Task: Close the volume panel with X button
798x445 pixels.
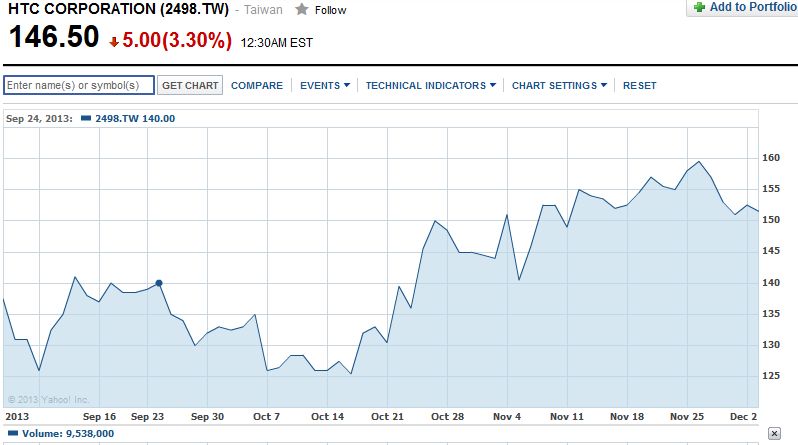Action: 774,433
